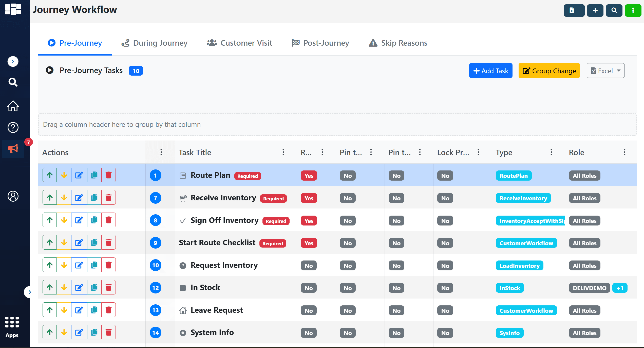Go to Home via sidebar house icon
Image resolution: width=644 pixels, height=348 pixels.
coord(13,106)
